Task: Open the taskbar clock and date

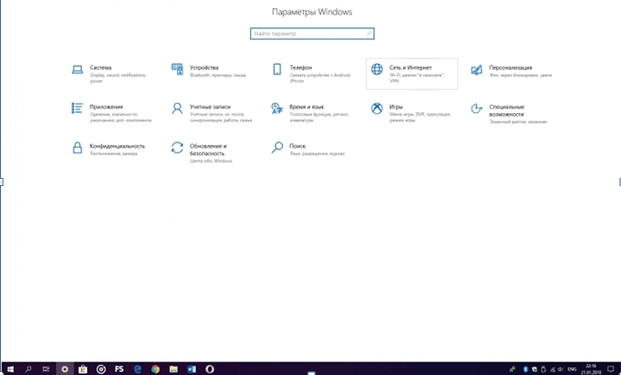Action: pyautogui.click(x=591, y=369)
